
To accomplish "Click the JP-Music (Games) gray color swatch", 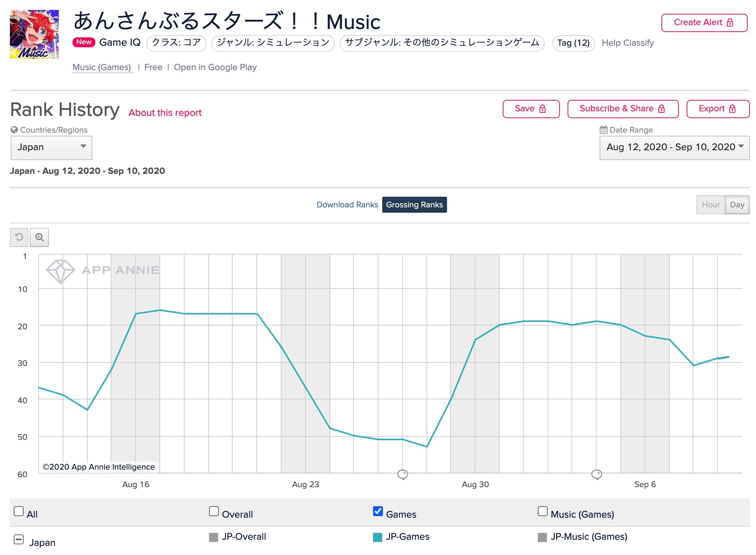I will (x=542, y=537).
